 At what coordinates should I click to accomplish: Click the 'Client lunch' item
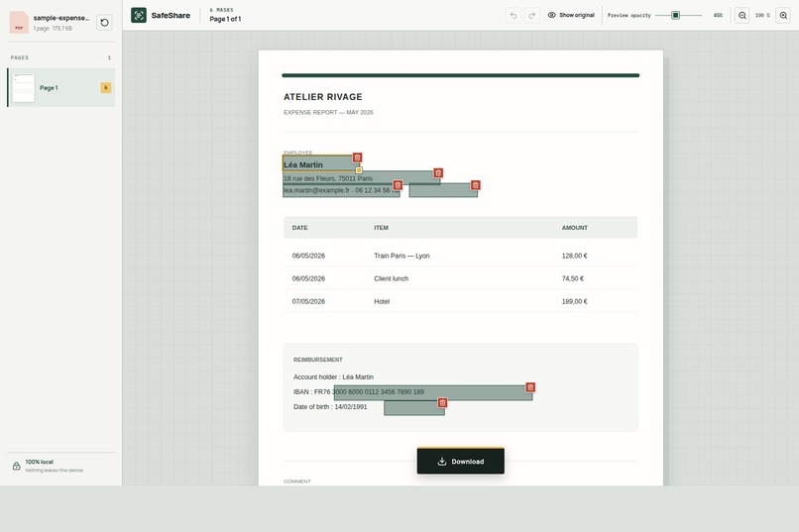tap(391, 278)
